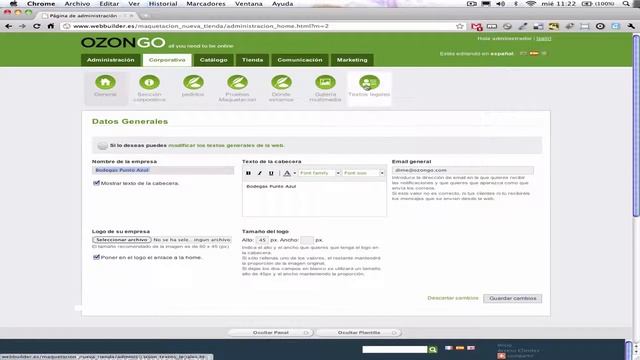The height and width of the screenshot is (360, 640).
Task: Click the Wi-Fi icon in the menu bar
Action: click(531, 4)
